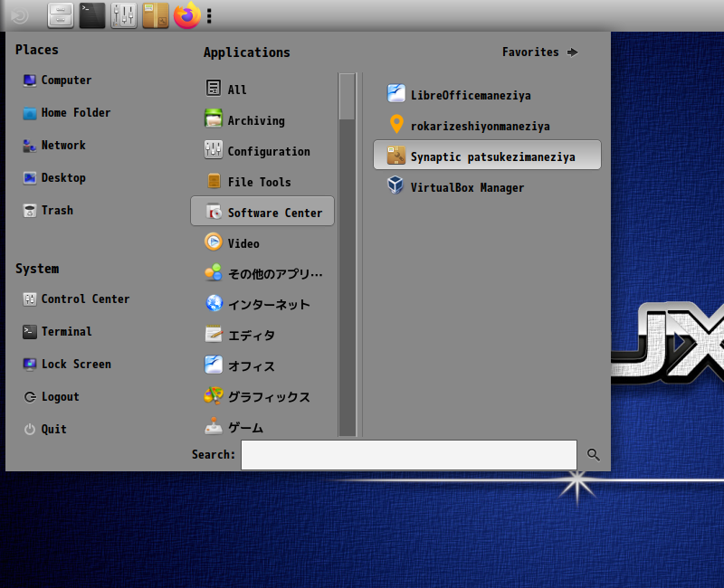Select the Software Center category
Screen dimensions: 724x588
(x=262, y=211)
